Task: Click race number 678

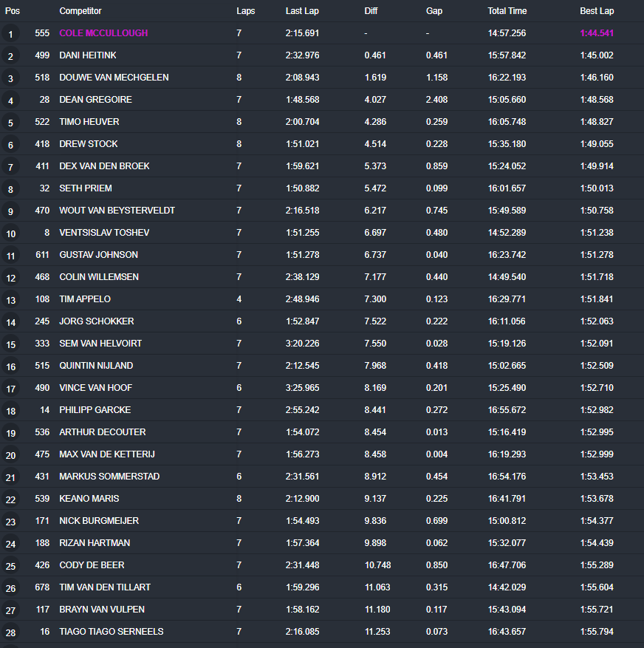Action: pos(42,587)
